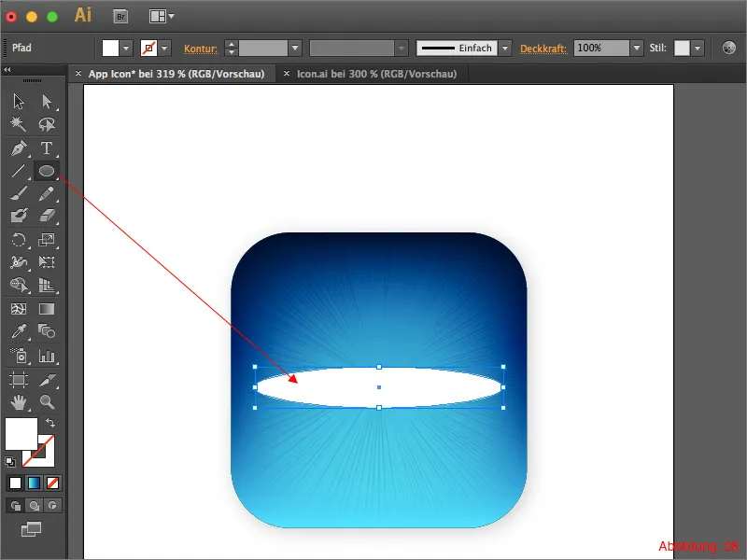
Task: Click the Stil style swatch
Action: click(x=682, y=49)
